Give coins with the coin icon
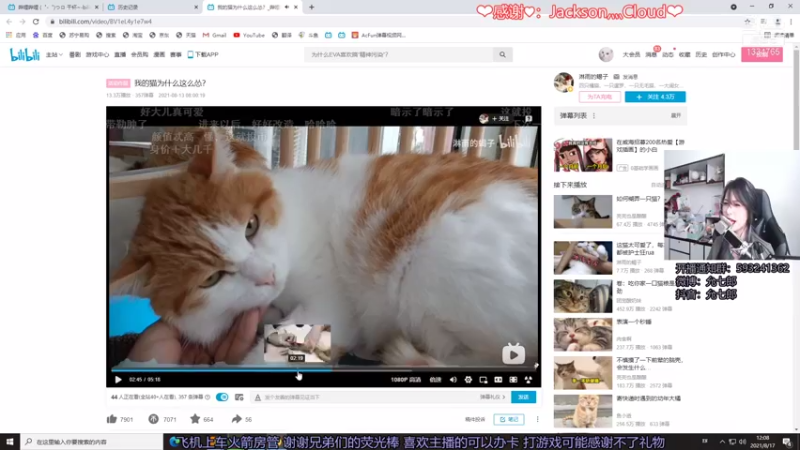This screenshot has width=800, height=450. click(154, 419)
